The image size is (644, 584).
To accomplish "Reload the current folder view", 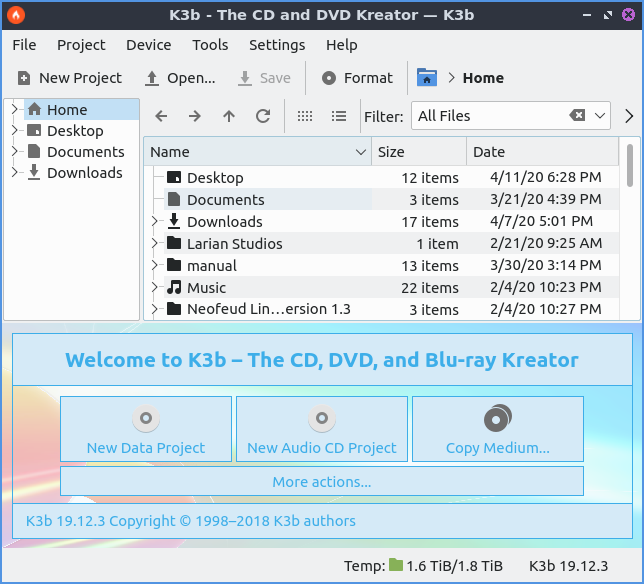I will (263, 116).
